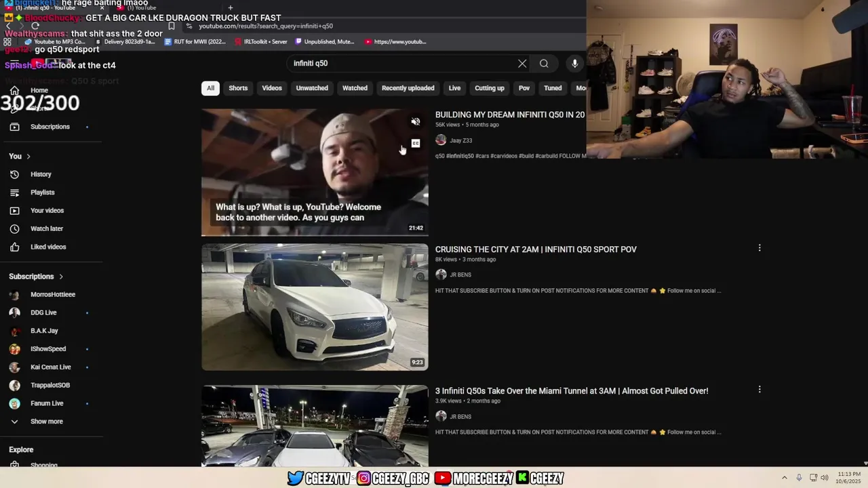
Task: Open Miami Tunnel cars thumbnail
Action: tap(315, 426)
